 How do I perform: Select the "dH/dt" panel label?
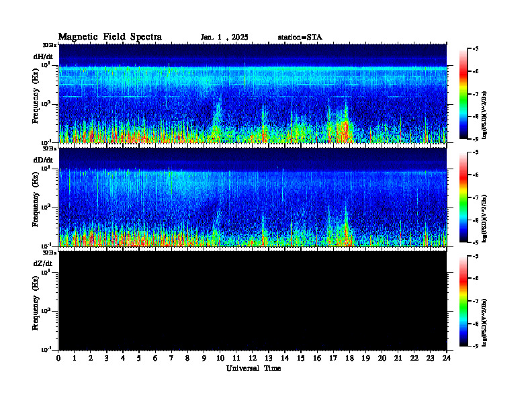coord(43,56)
